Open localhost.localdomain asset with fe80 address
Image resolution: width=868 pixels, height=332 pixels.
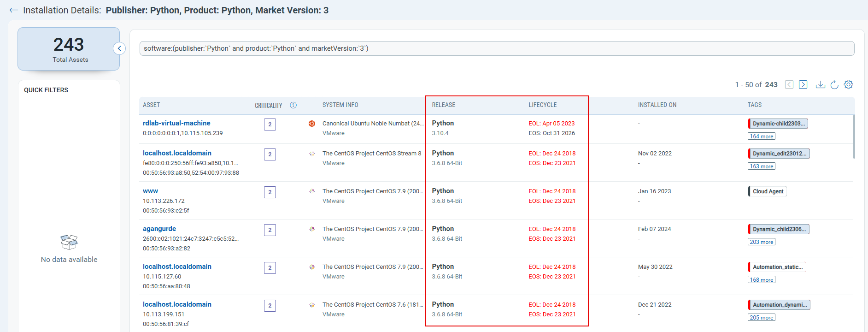click(x=177, y=153)
